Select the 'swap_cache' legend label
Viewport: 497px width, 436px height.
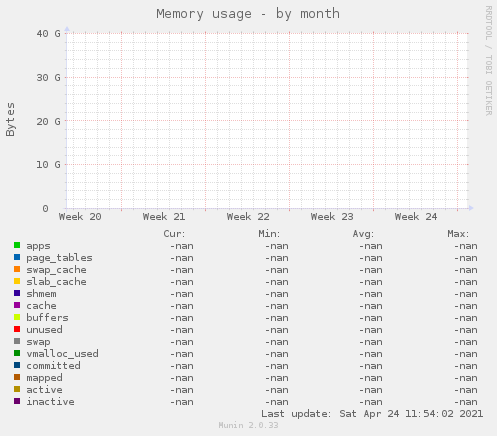56,270
